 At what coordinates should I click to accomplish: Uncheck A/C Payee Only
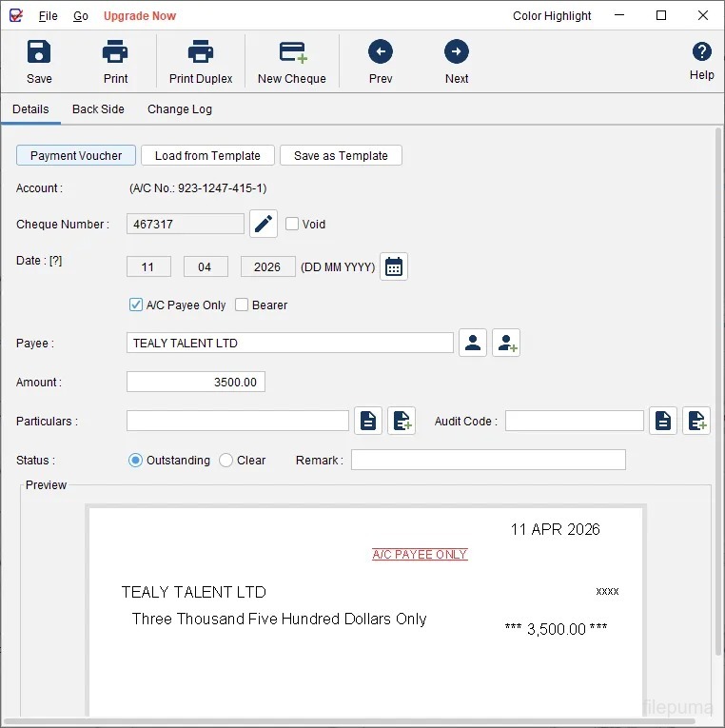pos(136,305)
